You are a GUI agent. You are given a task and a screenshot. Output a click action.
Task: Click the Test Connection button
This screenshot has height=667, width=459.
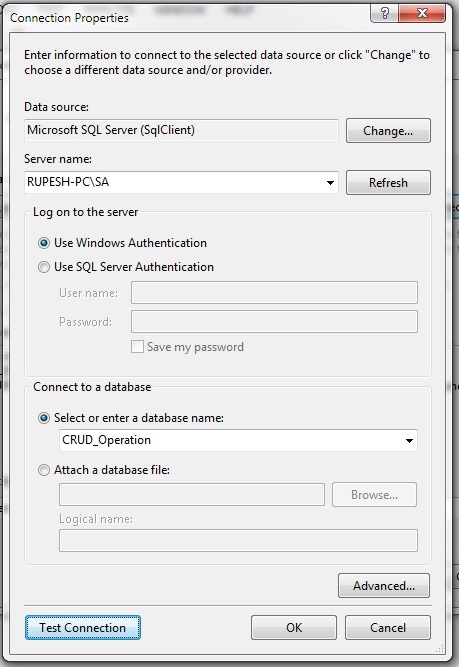pos(83,627)
